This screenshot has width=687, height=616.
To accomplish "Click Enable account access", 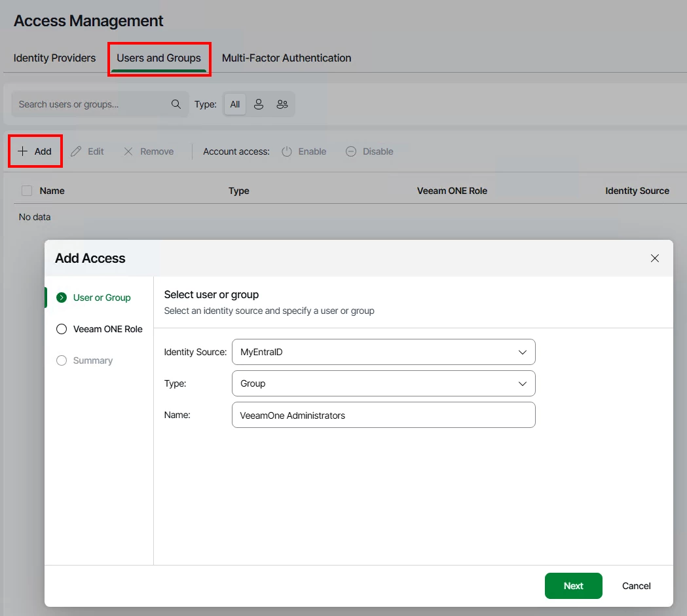I will tap(304, 151).
